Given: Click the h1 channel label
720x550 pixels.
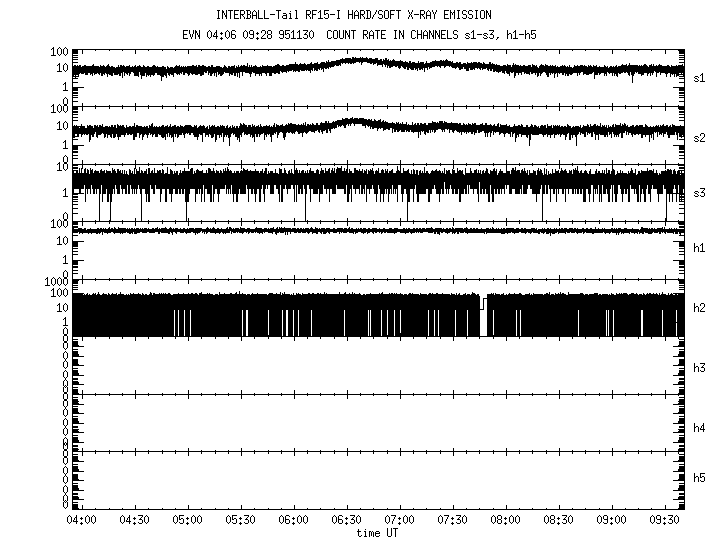Looking at the screenshot, I should (x=699, y=247).
